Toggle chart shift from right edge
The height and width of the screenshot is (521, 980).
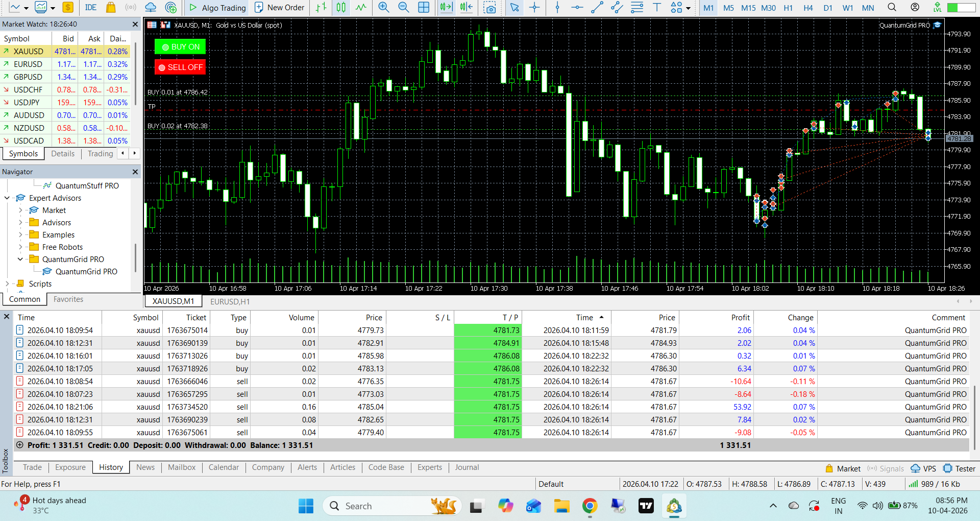coord(466,7)
